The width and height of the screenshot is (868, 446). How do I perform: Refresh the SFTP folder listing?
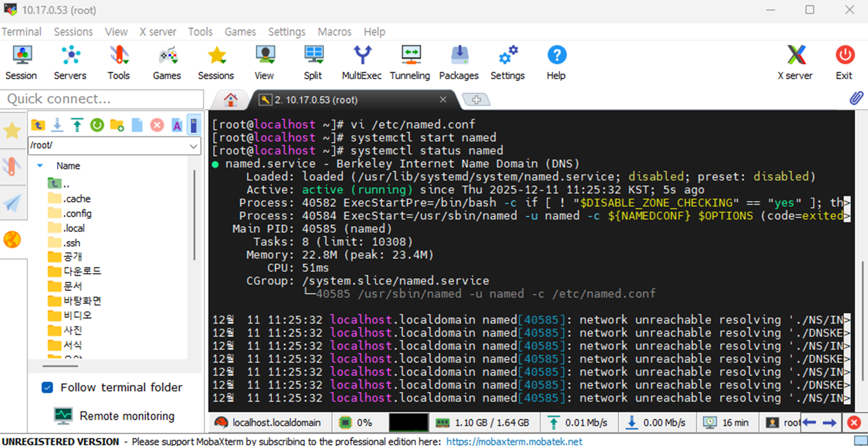[97, 125]
